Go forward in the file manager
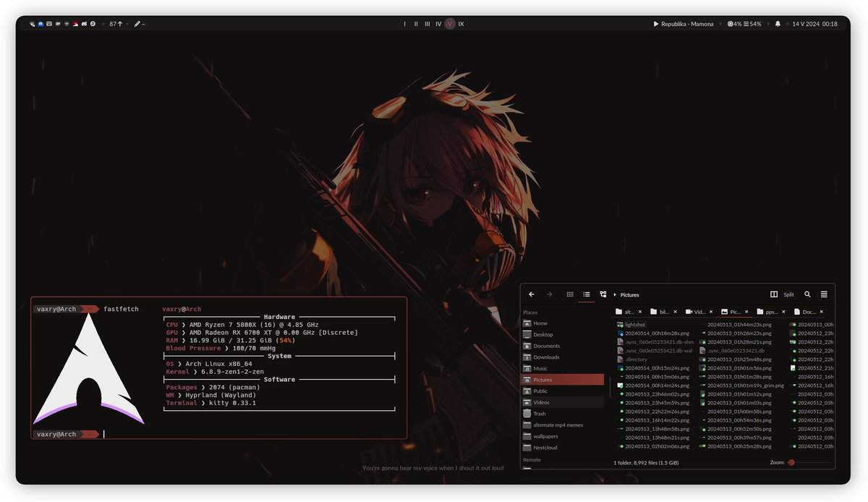The image size is (868, 502). tap(550, 294)
